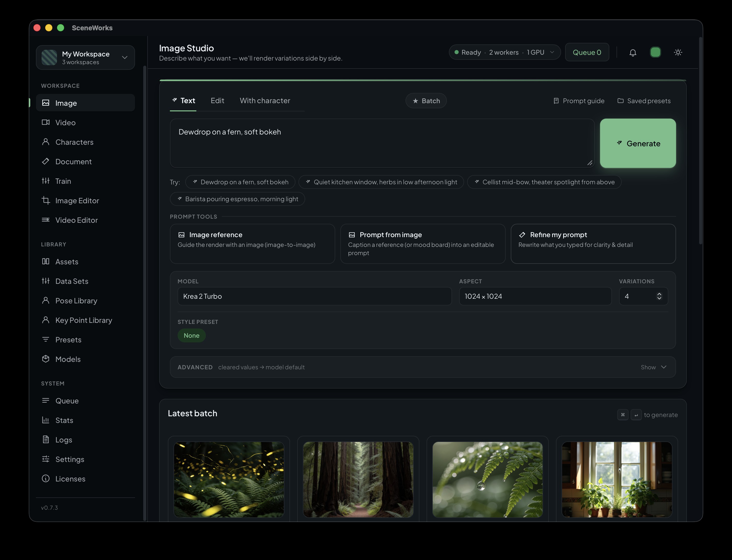Open Saved presets
The height and width of the screenshot is (560, 732).
point(644,101)
